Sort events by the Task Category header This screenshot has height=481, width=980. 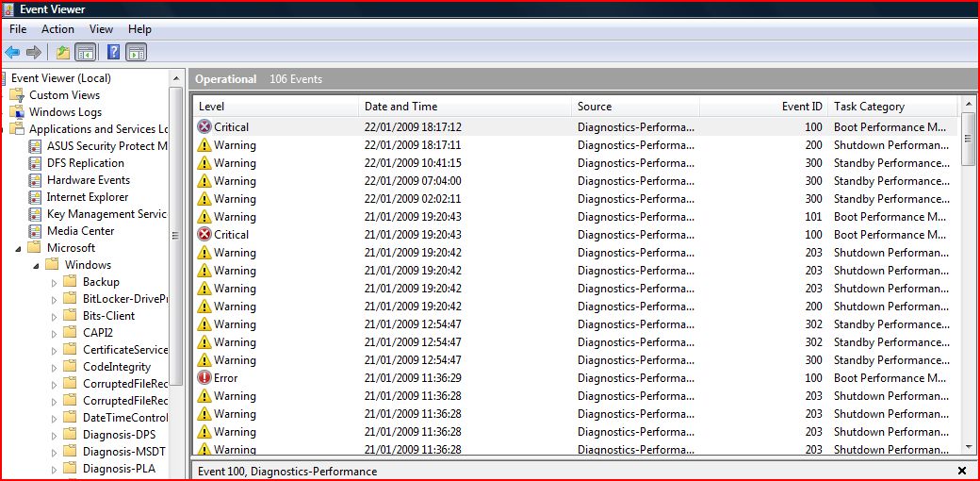892,107
